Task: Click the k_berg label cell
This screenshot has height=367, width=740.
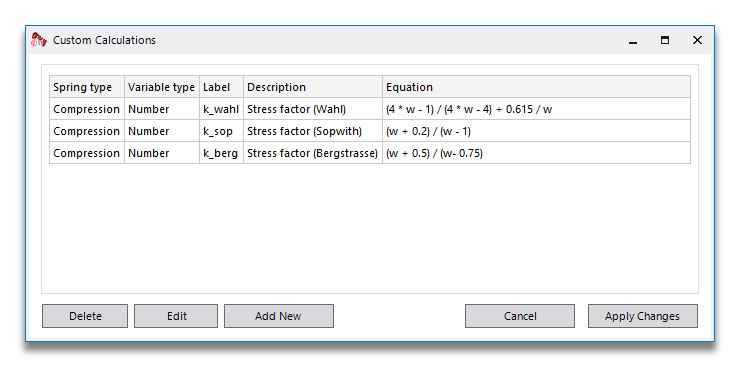Action: pyautogui.click(x=221, y=153)
